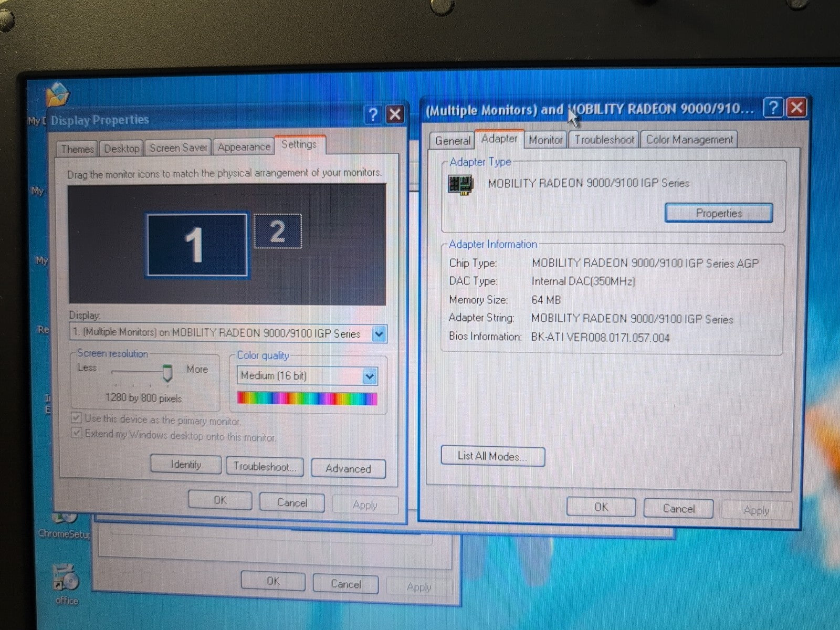Open the Appearance tab
Image resolution: width=840 pixels, height=630 pixels.
[x=244, y=147]
